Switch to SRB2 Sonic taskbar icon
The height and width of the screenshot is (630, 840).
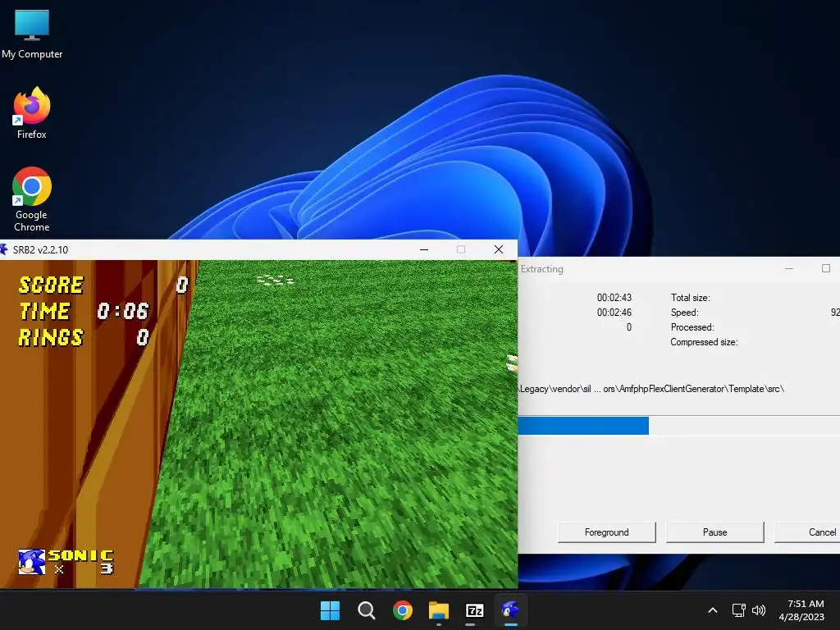tap(510, 610)
